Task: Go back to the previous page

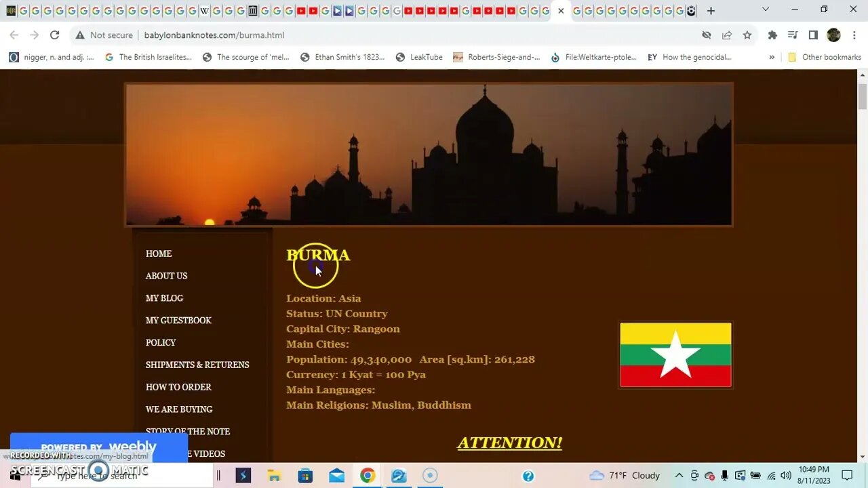Action: pos(14,35)
